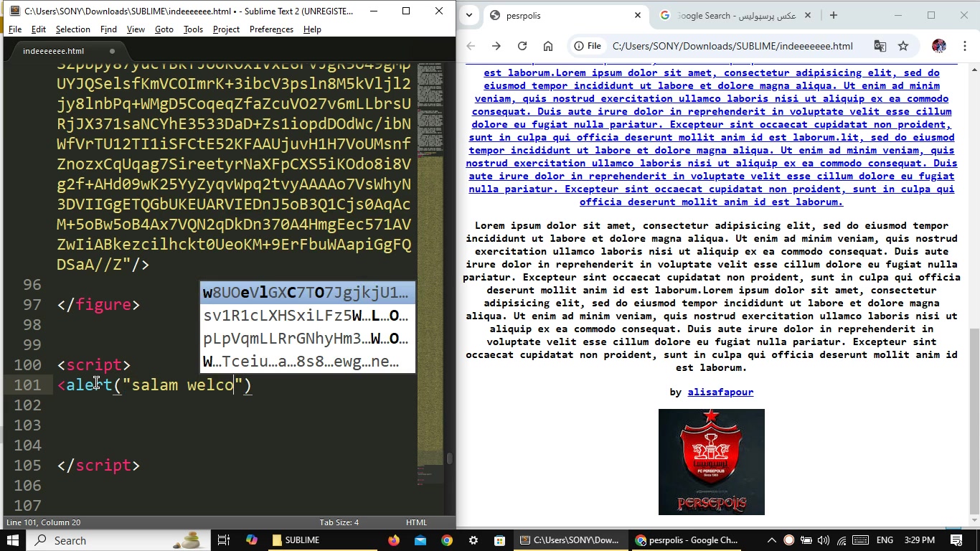
Task: Open network Wi-Fi tray icon
Action: pos(841,540)
